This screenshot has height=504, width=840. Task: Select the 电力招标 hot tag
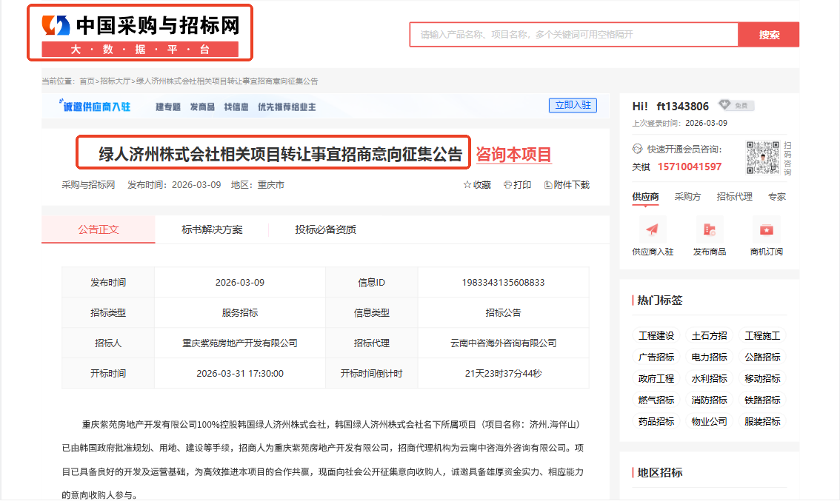tap(709, 357)
